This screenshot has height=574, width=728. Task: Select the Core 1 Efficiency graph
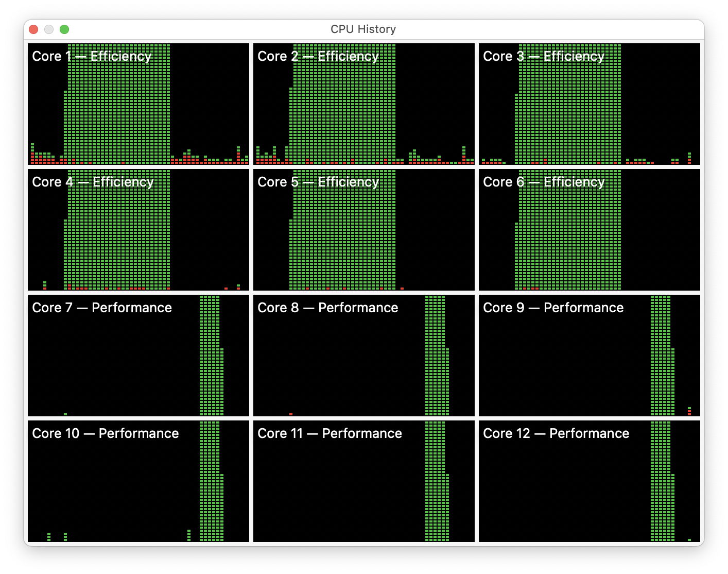click(139, 103)
